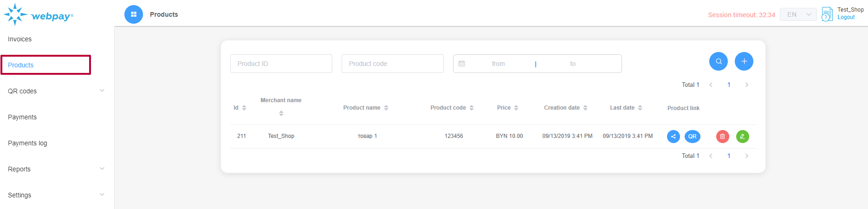Focus the Product ID input field
Image resolution: width=868 pixels, height=209 pixels.
tap(281, 64)
